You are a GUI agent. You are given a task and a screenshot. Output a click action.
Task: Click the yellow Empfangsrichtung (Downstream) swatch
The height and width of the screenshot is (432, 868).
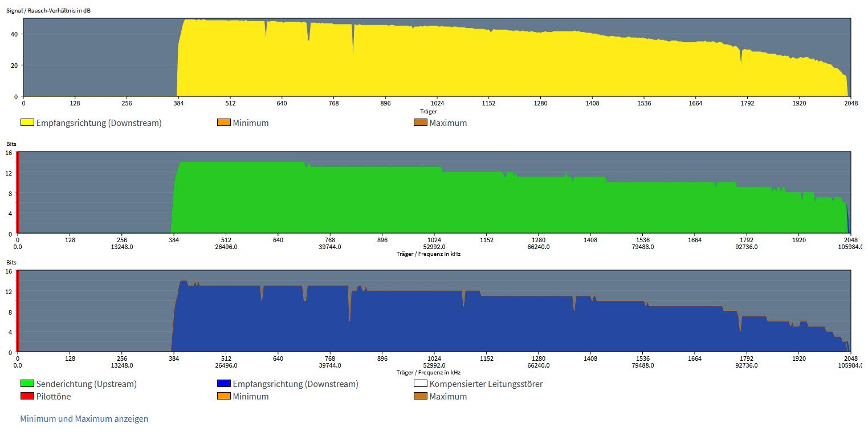(x=27, y=123)
